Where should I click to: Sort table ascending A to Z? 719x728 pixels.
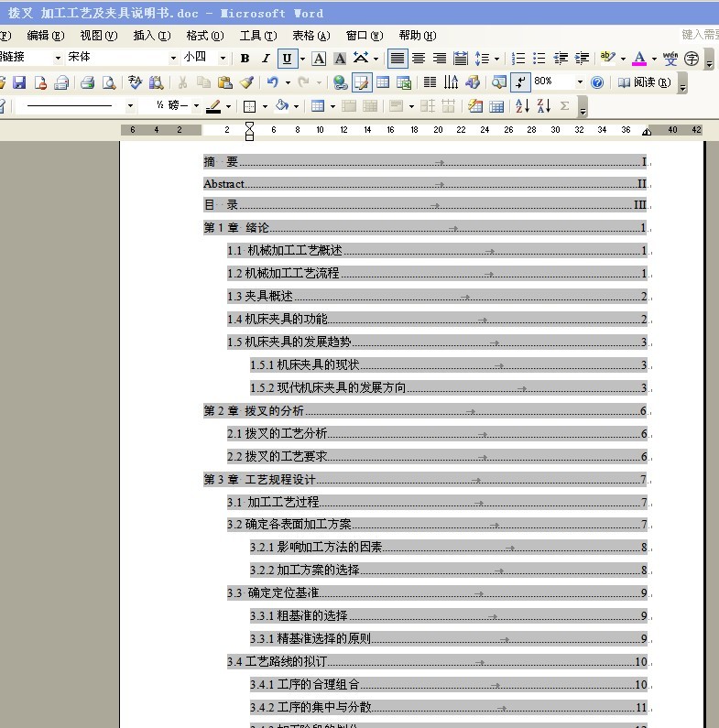522,106
